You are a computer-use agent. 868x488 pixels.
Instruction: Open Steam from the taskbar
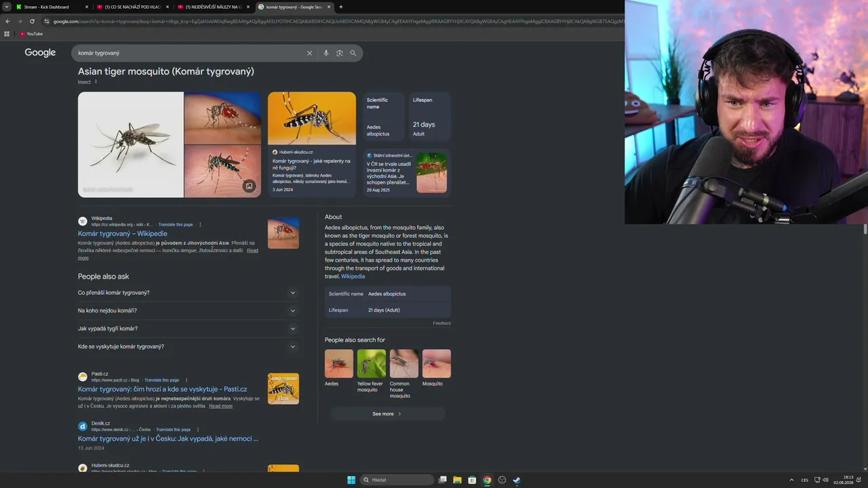tap(517, 480)
